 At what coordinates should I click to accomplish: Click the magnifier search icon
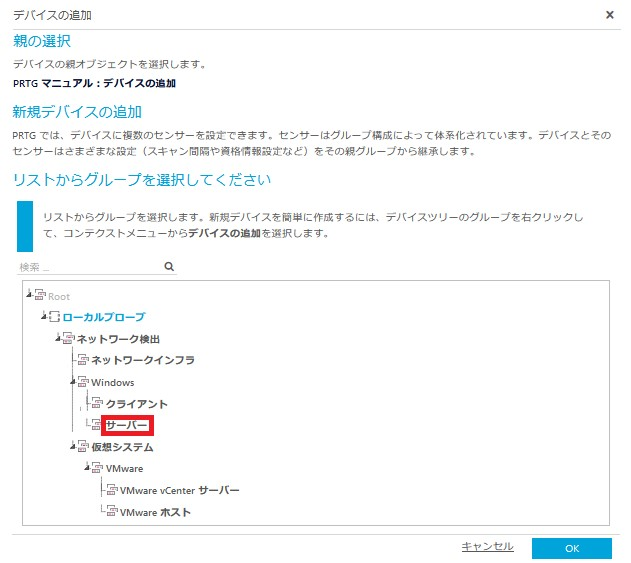click(x=169, y=266)
